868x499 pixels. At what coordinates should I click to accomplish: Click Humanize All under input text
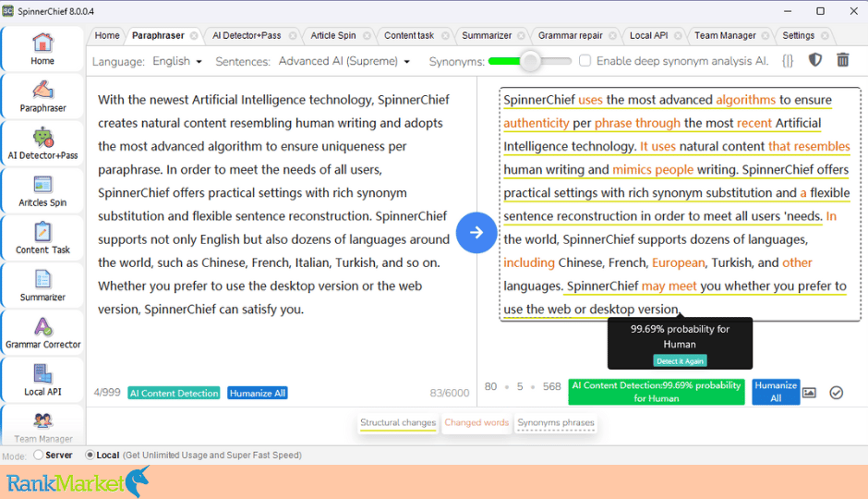point(258,394)
